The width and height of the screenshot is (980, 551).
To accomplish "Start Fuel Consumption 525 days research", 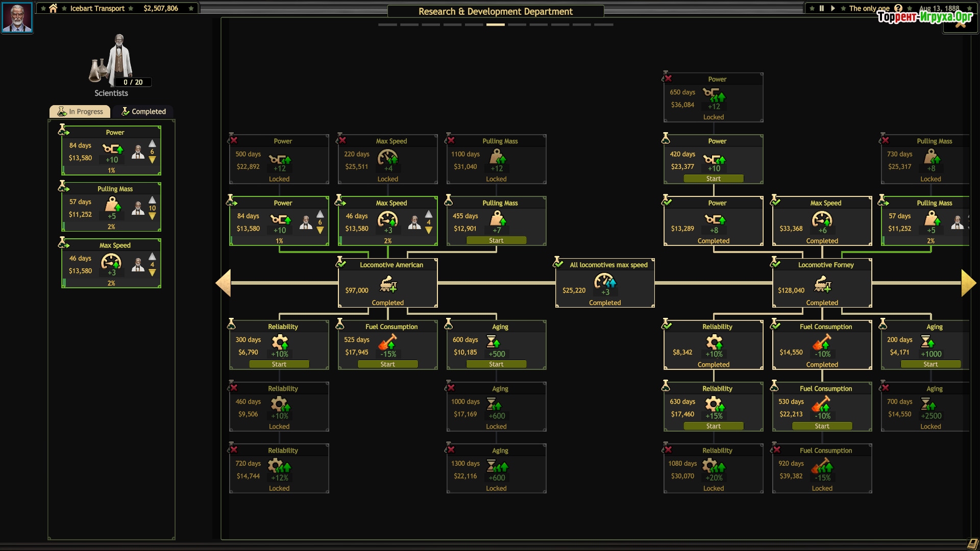I will click(387, 364).
